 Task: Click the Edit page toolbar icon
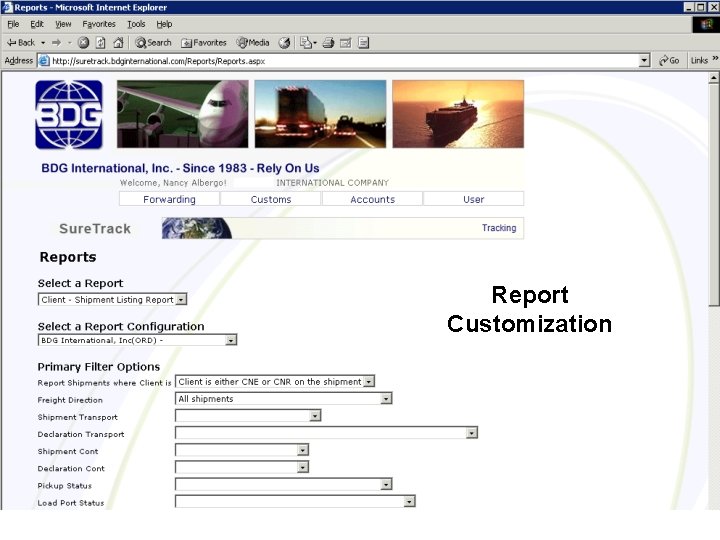345,43
